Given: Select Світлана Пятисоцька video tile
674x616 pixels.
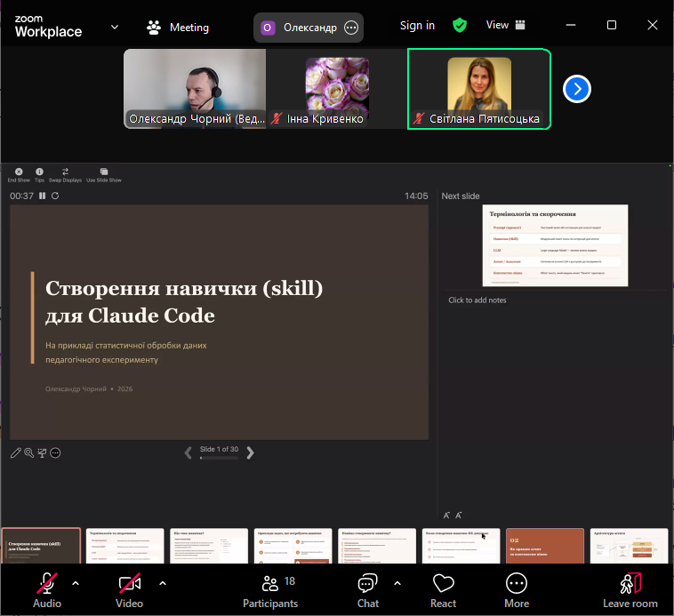Looking at the screenshot, I should [x=478, y=89].
